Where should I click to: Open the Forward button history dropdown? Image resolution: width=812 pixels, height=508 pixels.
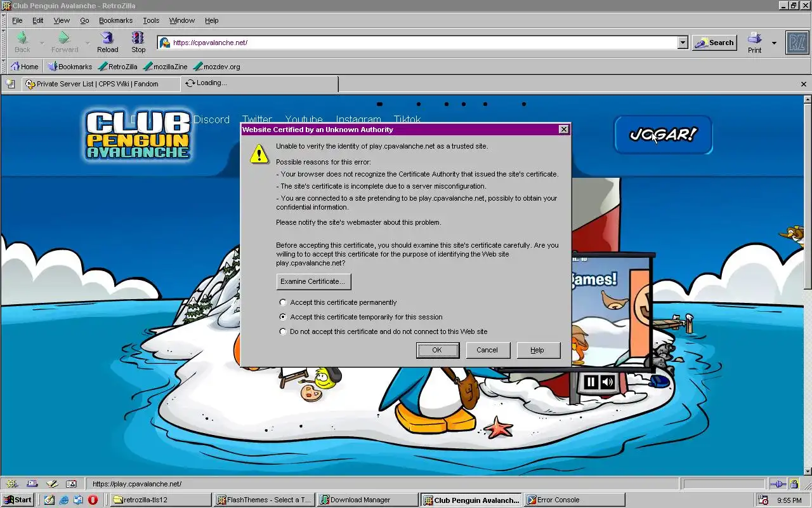[x=88, y=43]
